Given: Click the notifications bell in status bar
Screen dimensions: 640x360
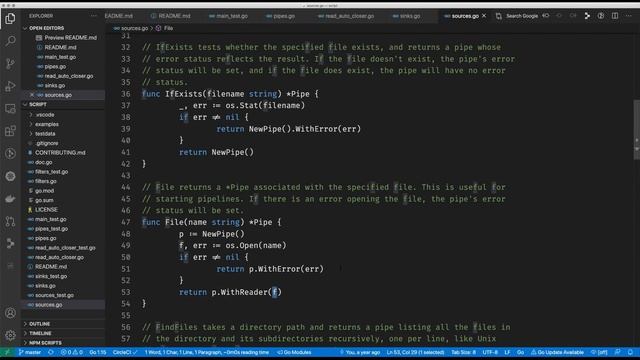Looking at the screenshot, I should pos(630,352).
